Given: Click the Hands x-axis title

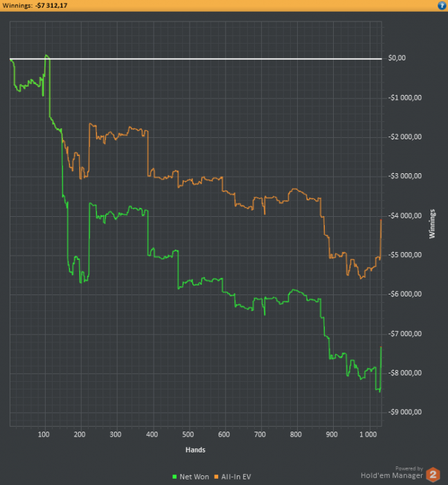Looking at the screenshot, I should [x=195, y=450].
